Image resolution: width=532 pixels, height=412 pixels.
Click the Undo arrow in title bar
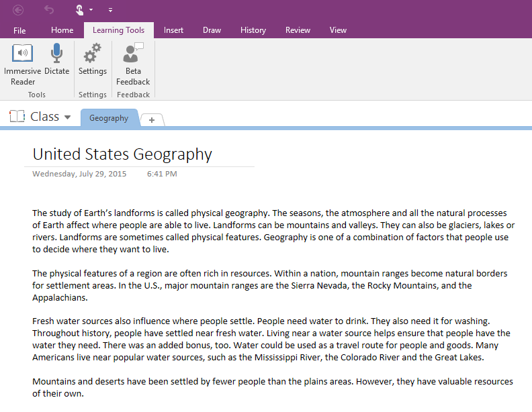pos(49,10)
